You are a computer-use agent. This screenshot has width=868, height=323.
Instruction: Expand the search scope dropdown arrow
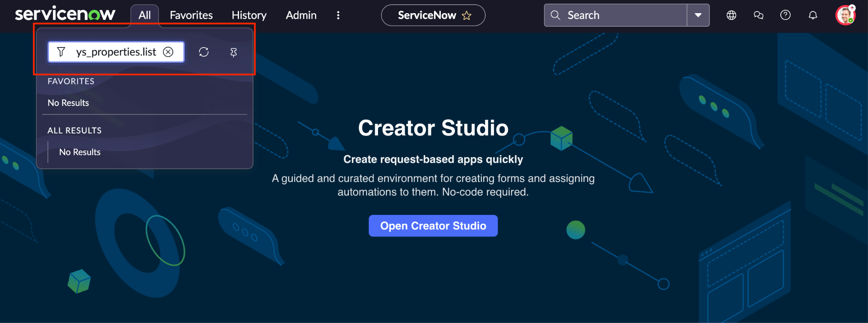(698, 15)
